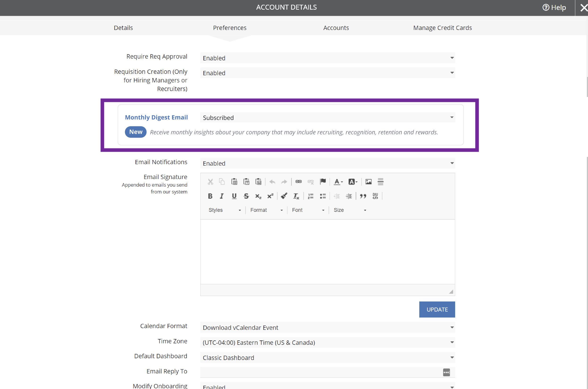Click Paste from Word icon
The height and width of the screenshot is (389, 588).
pyautogui.click(x=258, y=182)
